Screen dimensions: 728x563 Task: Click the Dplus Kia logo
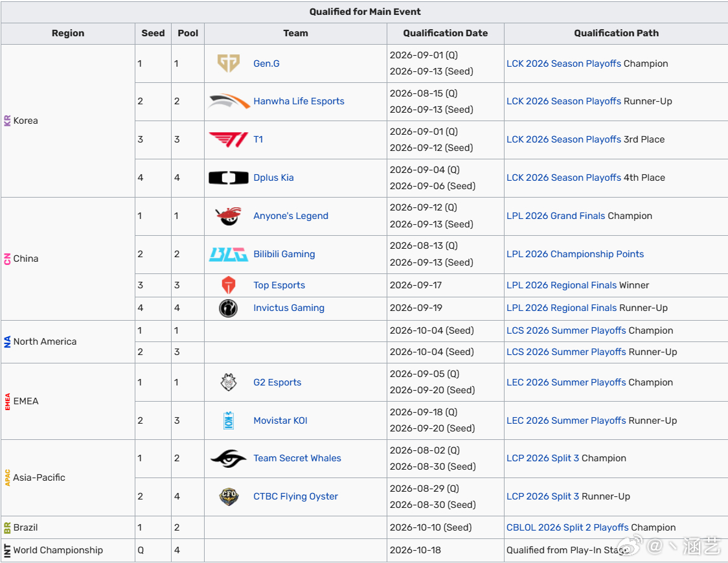pos(229,178)
